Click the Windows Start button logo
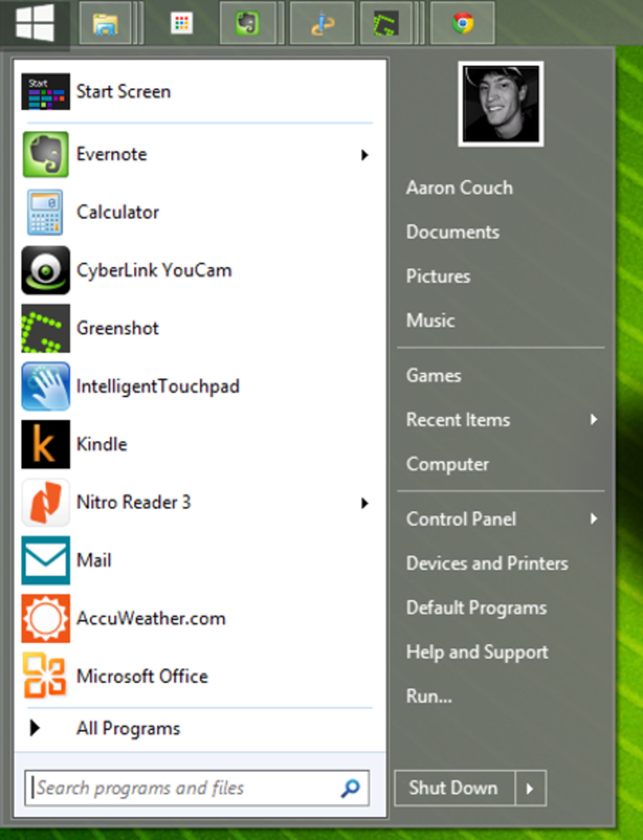The height and width of the screenshot is (840, 643). tap(35, 23)
